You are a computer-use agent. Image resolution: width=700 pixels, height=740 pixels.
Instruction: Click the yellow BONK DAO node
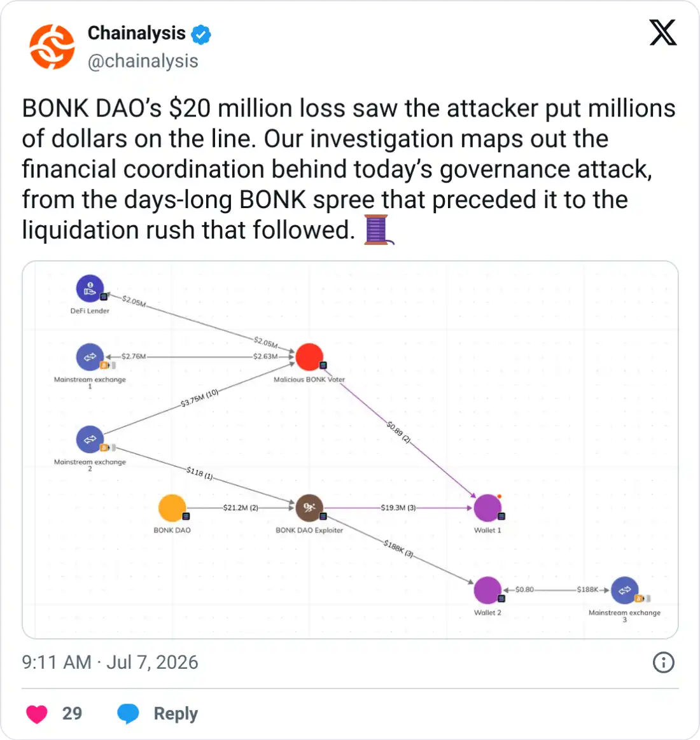point(172,508)
